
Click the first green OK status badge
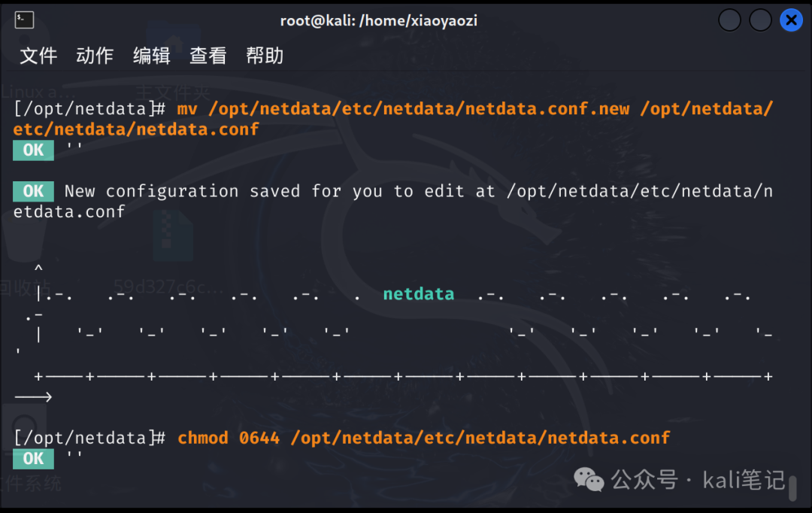32,150
